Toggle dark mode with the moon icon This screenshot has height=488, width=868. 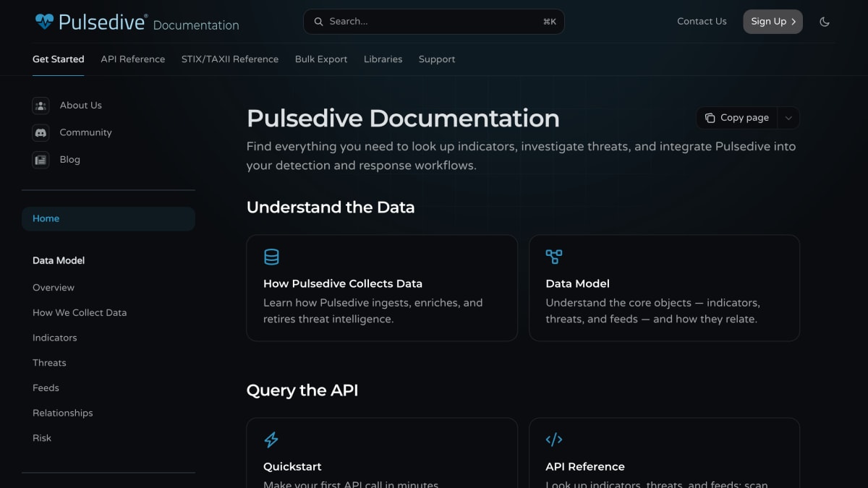825,22
